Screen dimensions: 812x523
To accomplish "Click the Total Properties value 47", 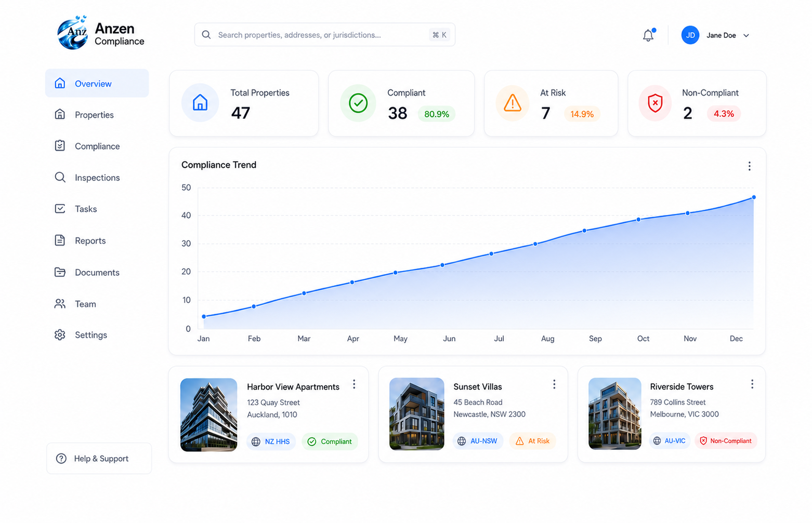I will click(241, 113).
